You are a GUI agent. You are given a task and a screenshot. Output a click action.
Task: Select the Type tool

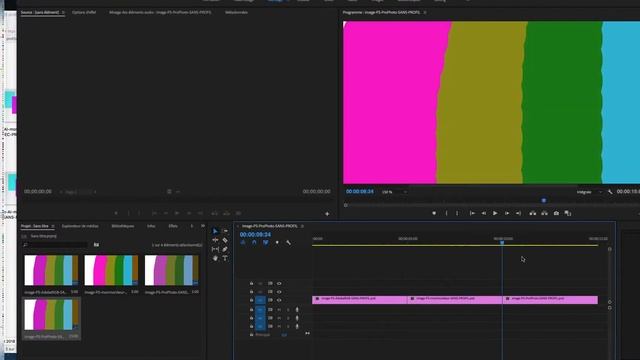225,258
